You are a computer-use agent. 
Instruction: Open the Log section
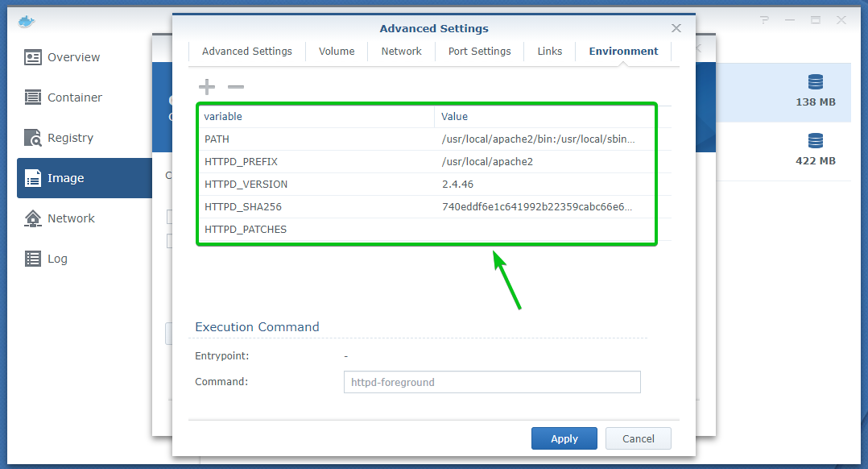point(57,259)
